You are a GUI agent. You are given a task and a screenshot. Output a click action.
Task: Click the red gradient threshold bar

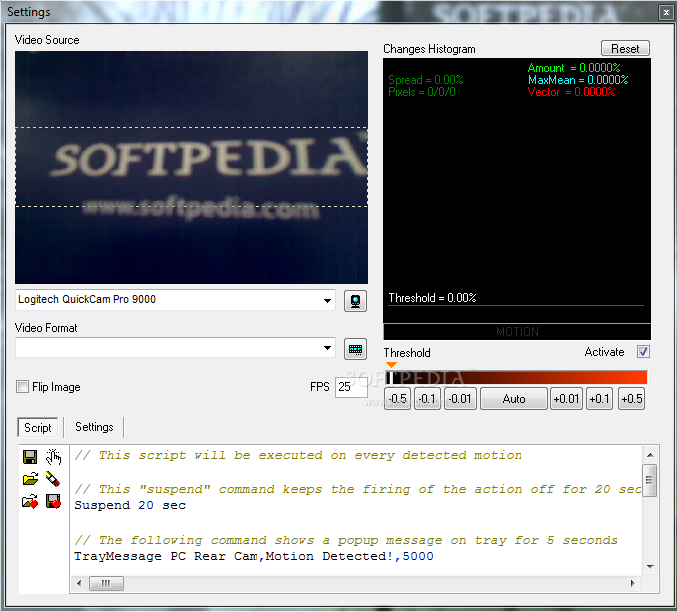point(517,377)
